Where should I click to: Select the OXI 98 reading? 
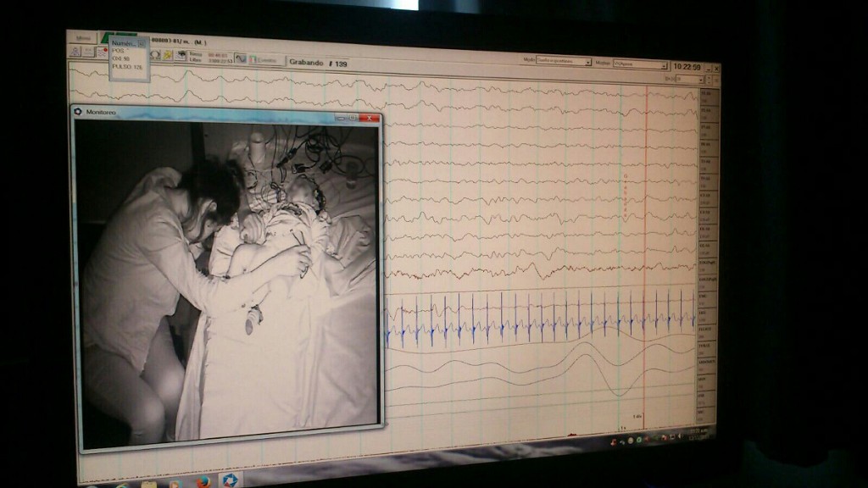pyautogui.click(x=120, y=58)
